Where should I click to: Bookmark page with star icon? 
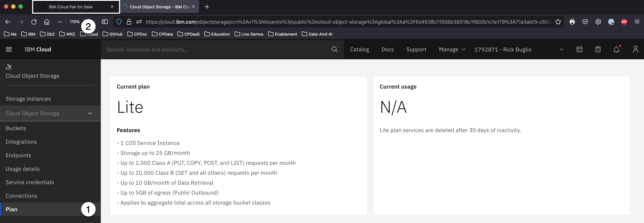(x=558, y=22)
